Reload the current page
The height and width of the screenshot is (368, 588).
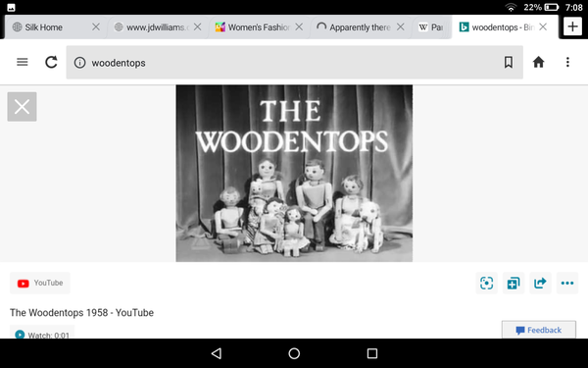51,62
